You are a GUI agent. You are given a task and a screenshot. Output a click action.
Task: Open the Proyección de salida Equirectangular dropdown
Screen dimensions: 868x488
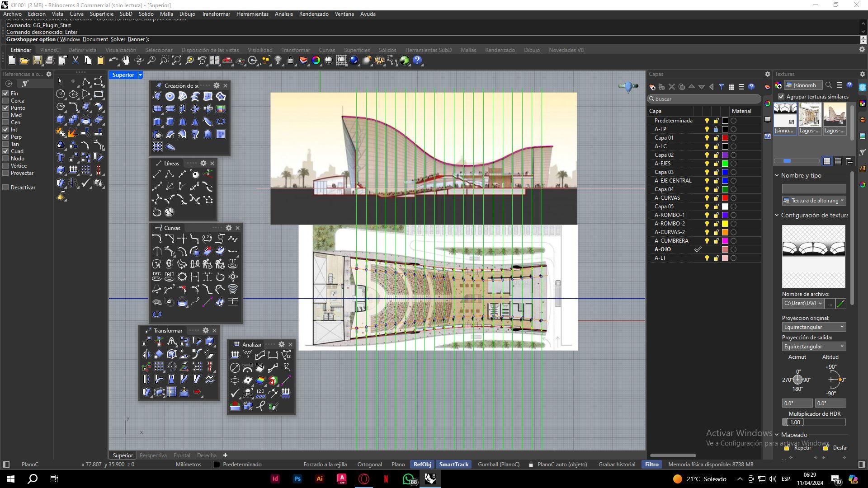point(814,347)
